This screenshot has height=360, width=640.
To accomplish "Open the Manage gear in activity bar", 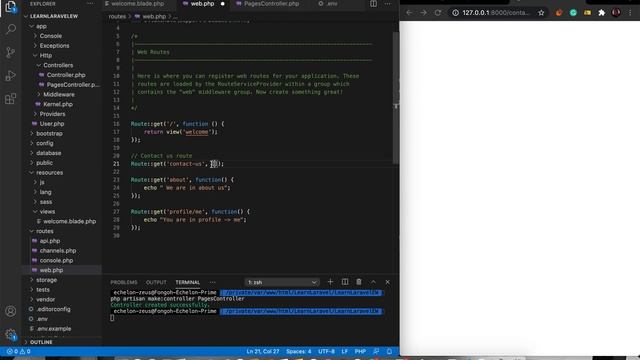I will pyautogui.click(x=11, y=334).
